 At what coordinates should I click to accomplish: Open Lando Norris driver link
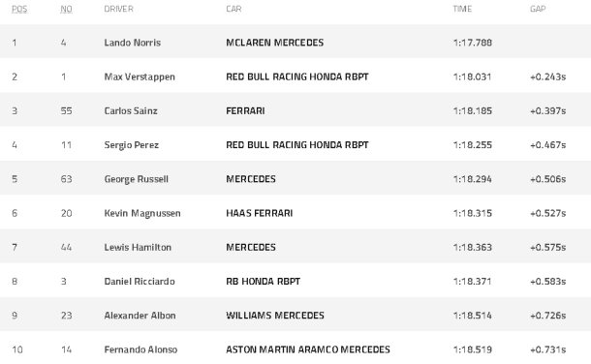133,43
